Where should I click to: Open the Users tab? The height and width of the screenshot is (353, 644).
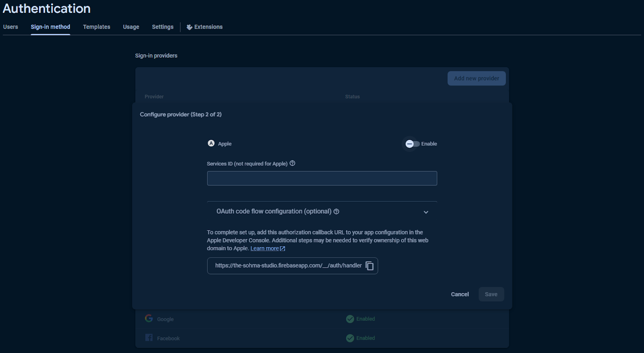click(10, 27)
